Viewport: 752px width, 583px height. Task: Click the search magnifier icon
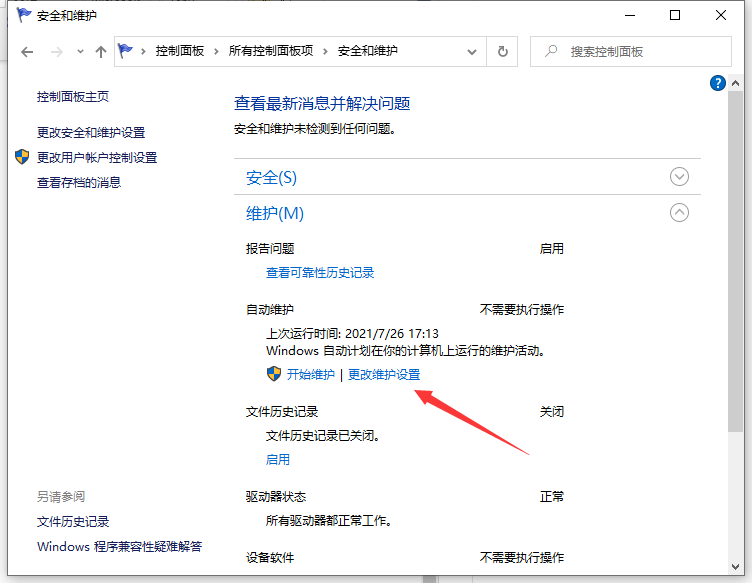pos(550,51)
